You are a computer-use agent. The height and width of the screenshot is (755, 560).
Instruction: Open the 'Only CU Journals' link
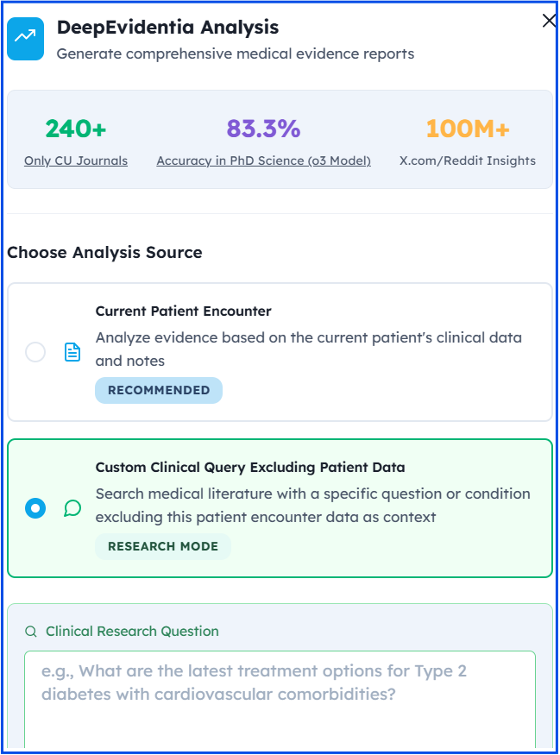[75, 161]
